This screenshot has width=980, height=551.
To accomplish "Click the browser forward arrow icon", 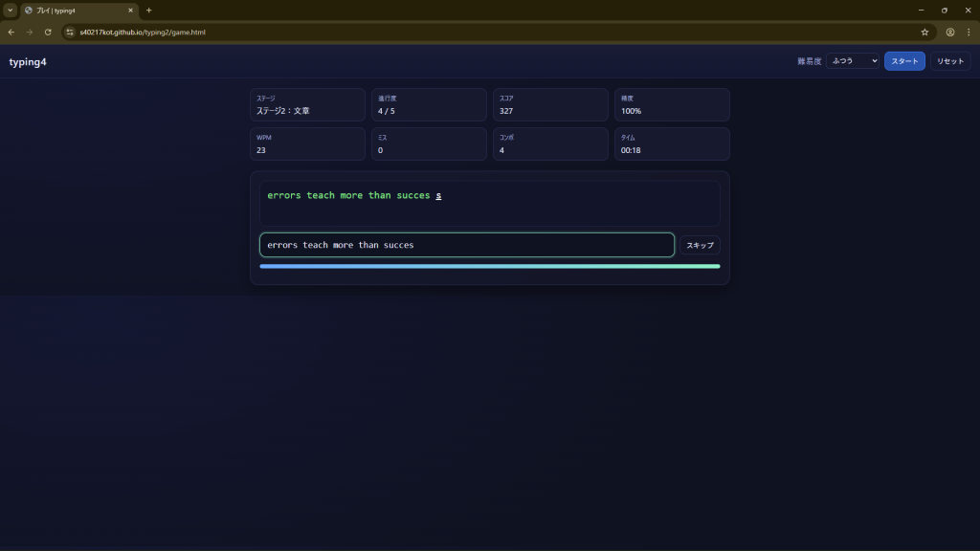I will click(x=29, y=32).
